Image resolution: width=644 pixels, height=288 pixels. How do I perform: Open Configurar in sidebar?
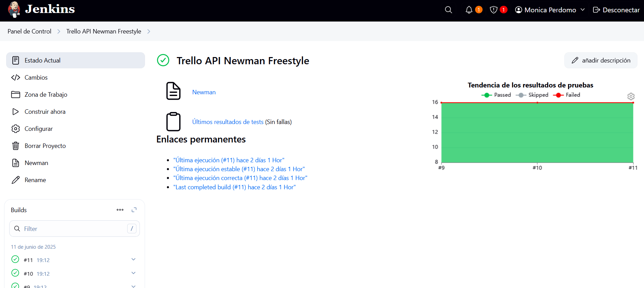pos(76,129)
